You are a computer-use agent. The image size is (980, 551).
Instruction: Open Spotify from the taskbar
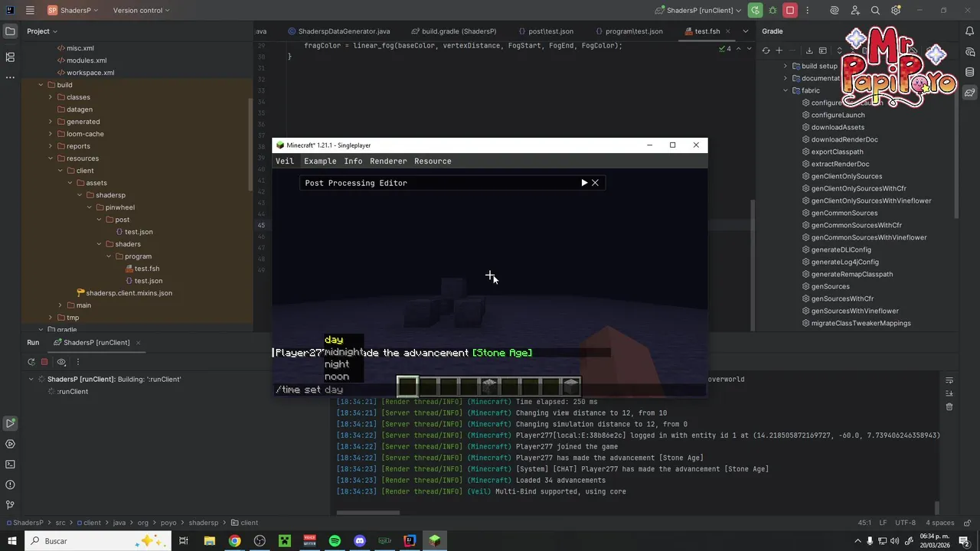click(335, 541)
